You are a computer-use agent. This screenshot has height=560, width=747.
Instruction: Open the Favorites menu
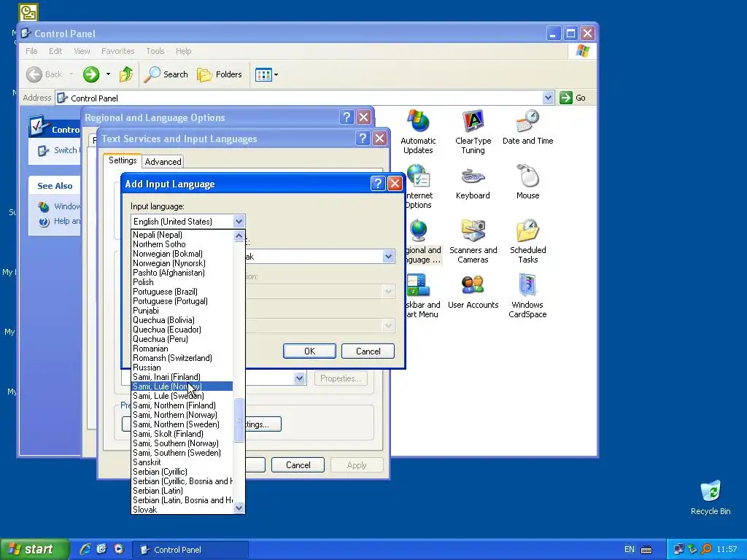pos(117,51)
